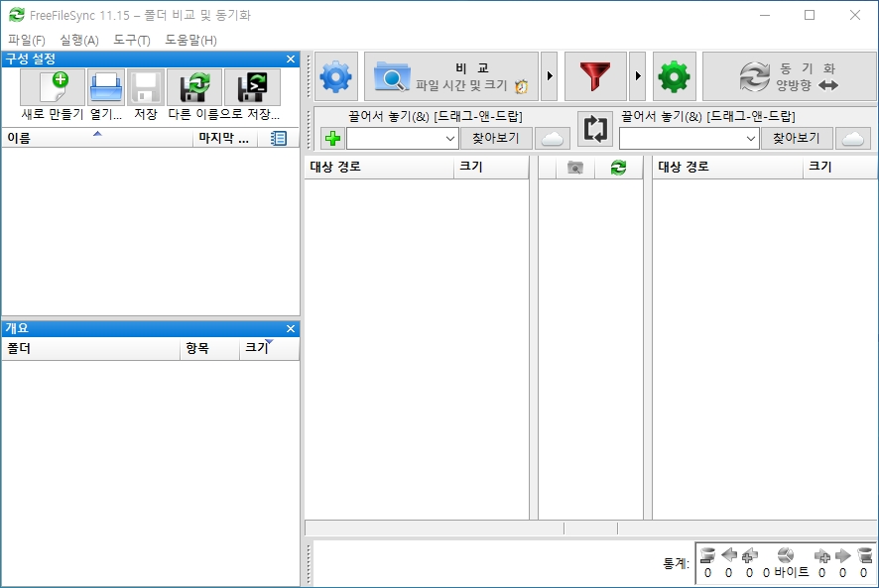Expand the arrow next to compare button

[550, 76]
